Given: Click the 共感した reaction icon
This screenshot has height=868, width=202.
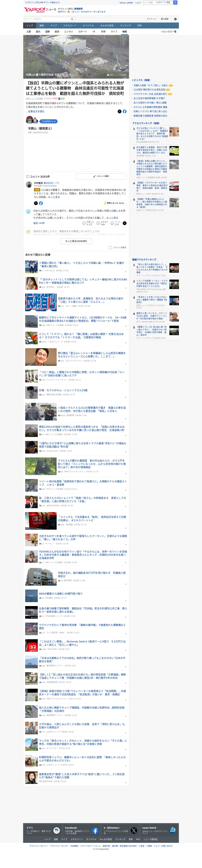Looking at the screenshot, I should click(84, 223).
